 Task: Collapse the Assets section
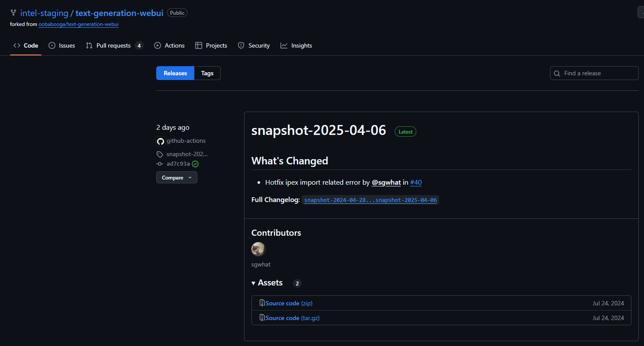coord(267,283)
